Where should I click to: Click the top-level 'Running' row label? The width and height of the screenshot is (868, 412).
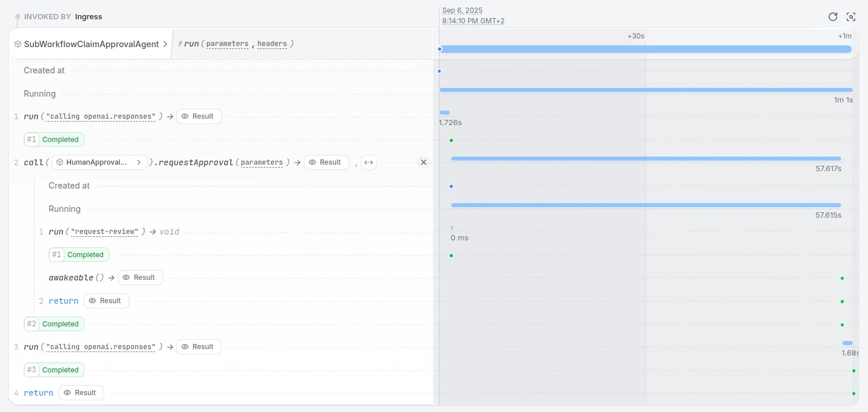tap(40, 94)
